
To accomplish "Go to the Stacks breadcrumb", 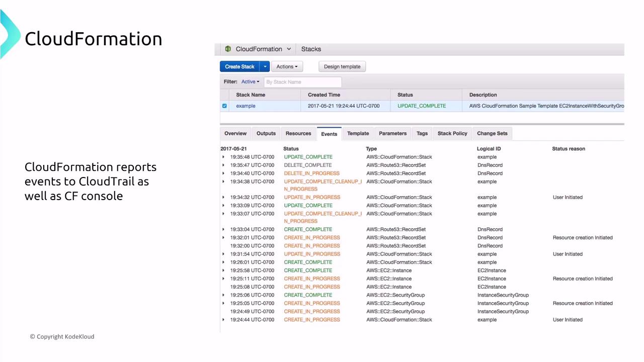I will click(x=311, y=49).
